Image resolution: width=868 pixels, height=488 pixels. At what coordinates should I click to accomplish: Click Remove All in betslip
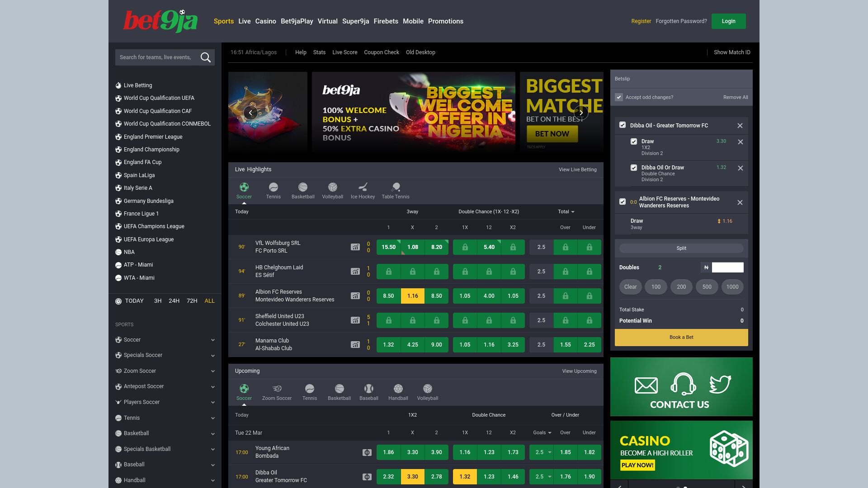coord(736,97)
